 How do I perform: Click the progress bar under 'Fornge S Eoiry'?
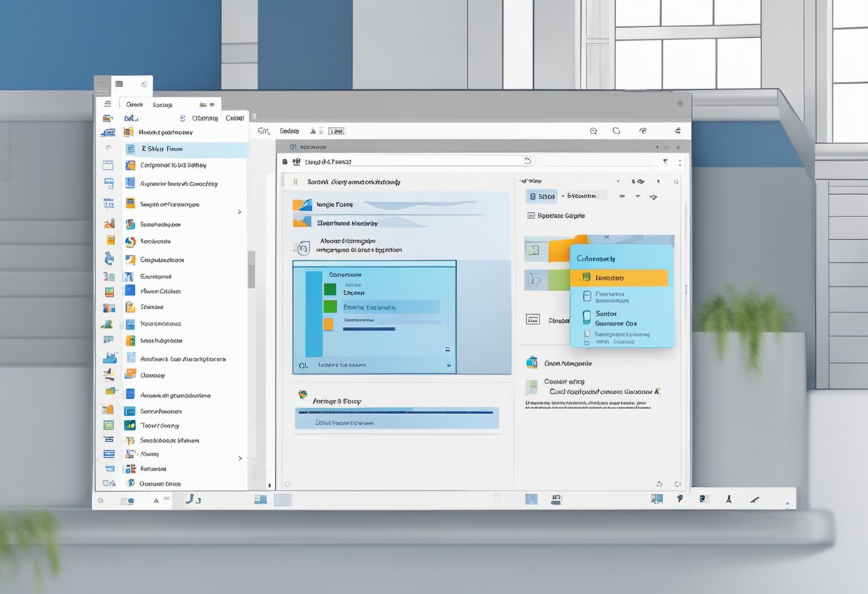(x=395, y=412)
